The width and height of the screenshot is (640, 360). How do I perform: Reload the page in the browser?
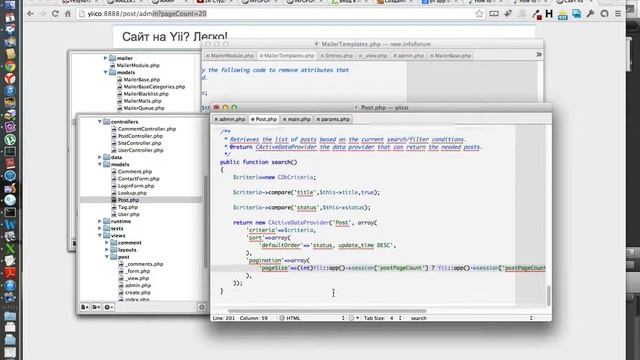(x=55, y=14)
